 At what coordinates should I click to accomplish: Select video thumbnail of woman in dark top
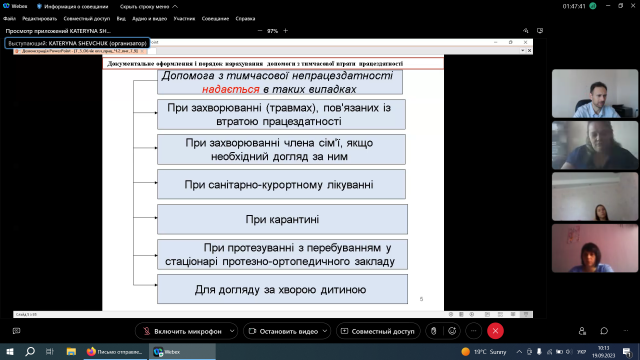(595, 145)
